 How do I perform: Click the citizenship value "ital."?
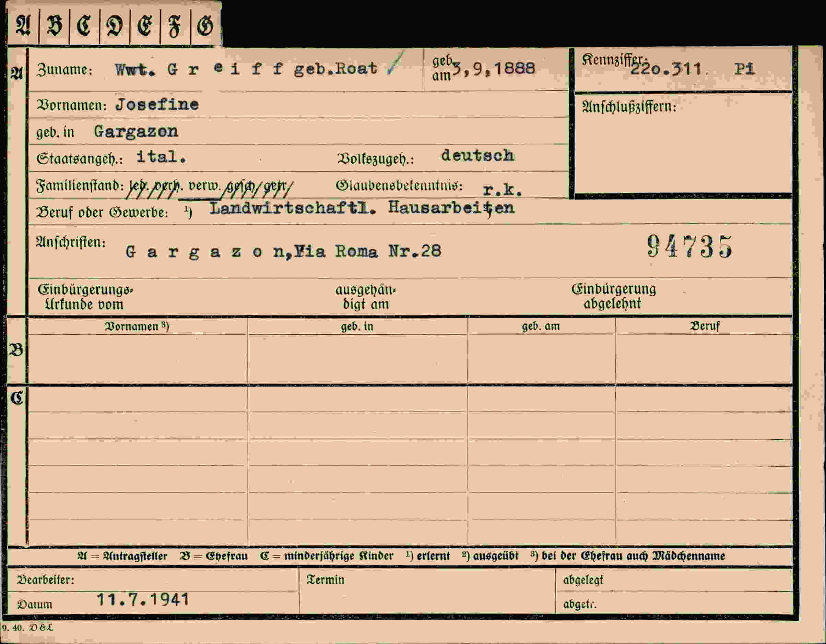click(x=162, y=157)
